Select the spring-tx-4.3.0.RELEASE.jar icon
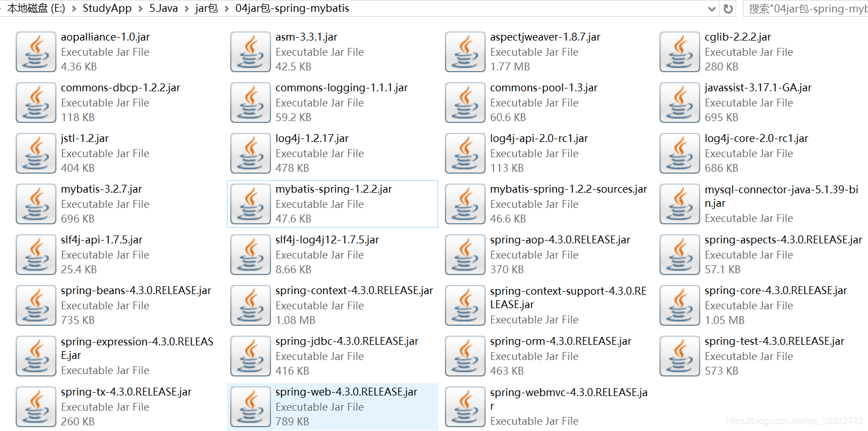This screenshot has height=431, width=868. (x=36, y=407)
